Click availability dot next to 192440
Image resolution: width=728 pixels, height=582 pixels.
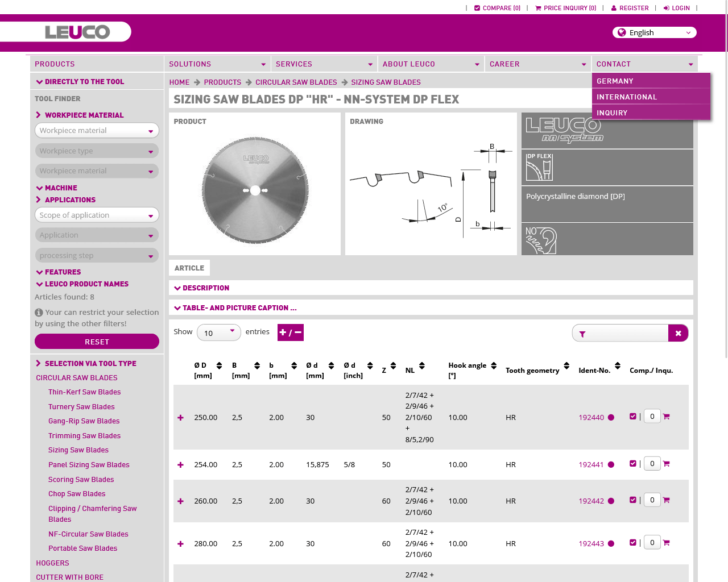click(611, 418)
